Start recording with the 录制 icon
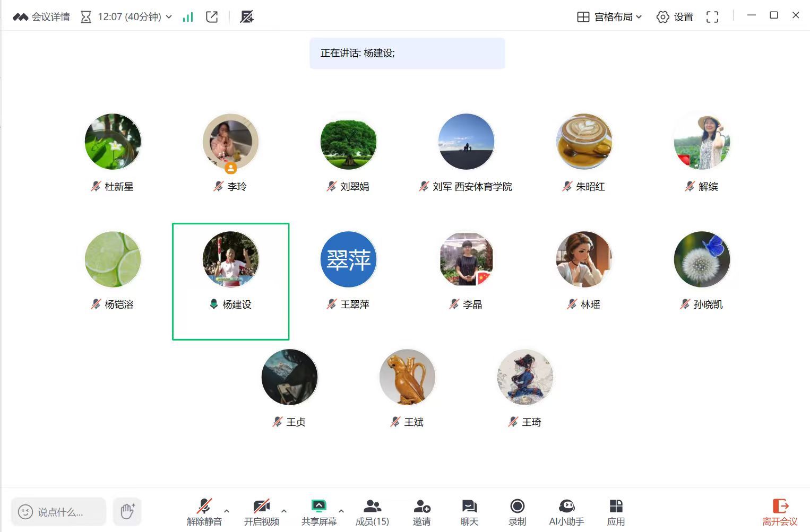810x532 pixels. tap(517, 506)
